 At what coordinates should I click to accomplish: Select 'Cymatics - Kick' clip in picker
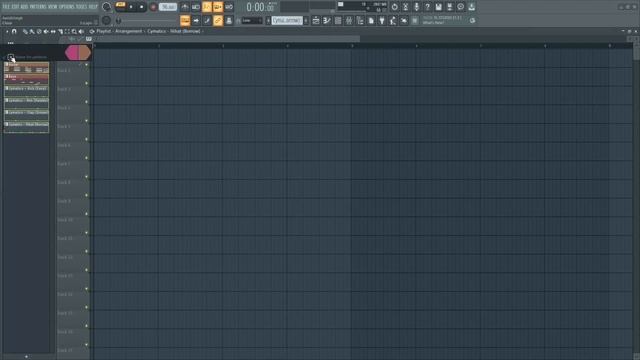tap(27, 91)
